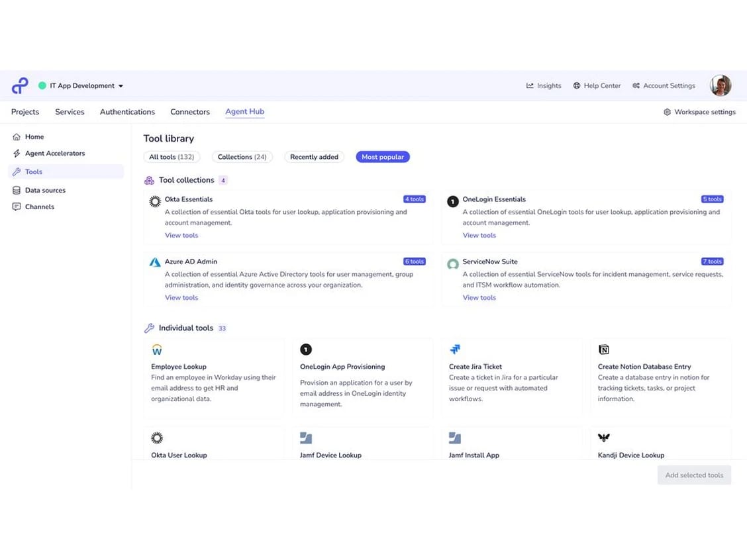View tools in ServiceNow Suite

pyautogui.click(x=479, y=298)
